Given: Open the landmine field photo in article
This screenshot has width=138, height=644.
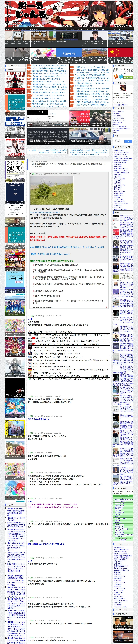Looking at the screenshot, I should pos(52,190).
